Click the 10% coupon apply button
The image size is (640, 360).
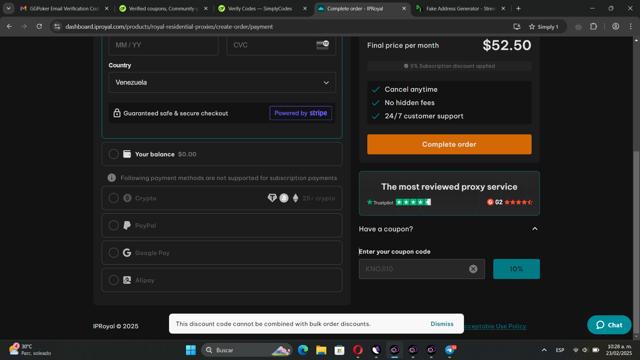[516, 269]
